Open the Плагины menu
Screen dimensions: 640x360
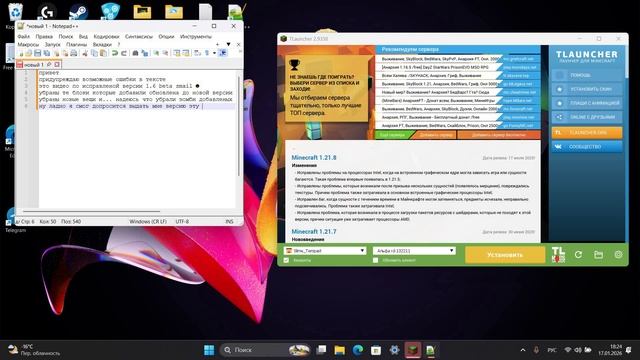(76, 44)
